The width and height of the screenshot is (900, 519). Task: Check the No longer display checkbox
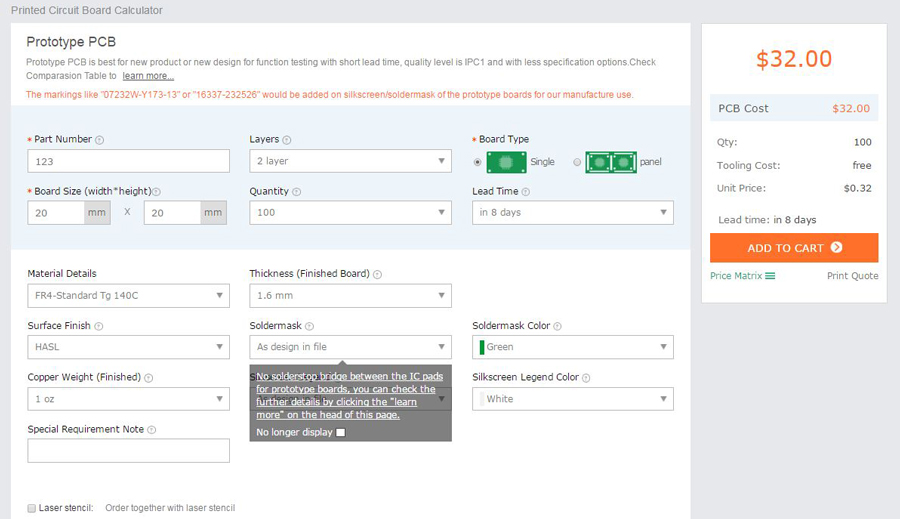coord(341,433)
